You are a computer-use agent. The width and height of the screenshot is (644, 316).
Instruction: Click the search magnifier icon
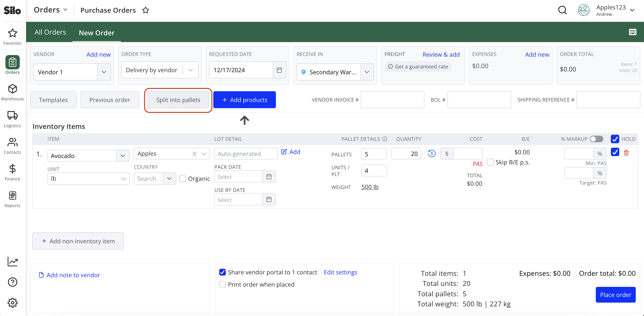pyautogui.click(x=562, y=10)
